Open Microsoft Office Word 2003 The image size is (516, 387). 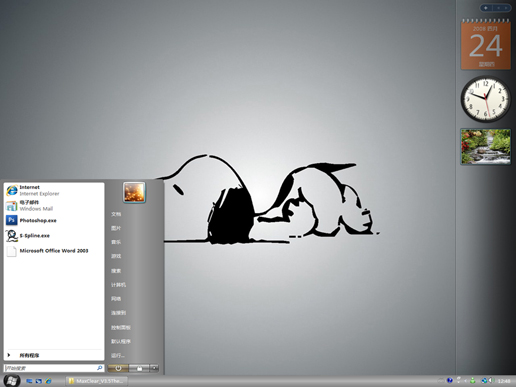pos(54,251)
